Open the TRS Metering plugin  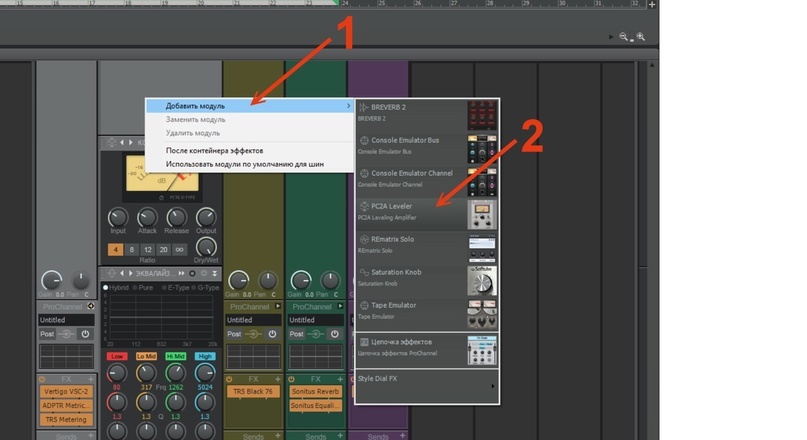[x=66, y=419]
